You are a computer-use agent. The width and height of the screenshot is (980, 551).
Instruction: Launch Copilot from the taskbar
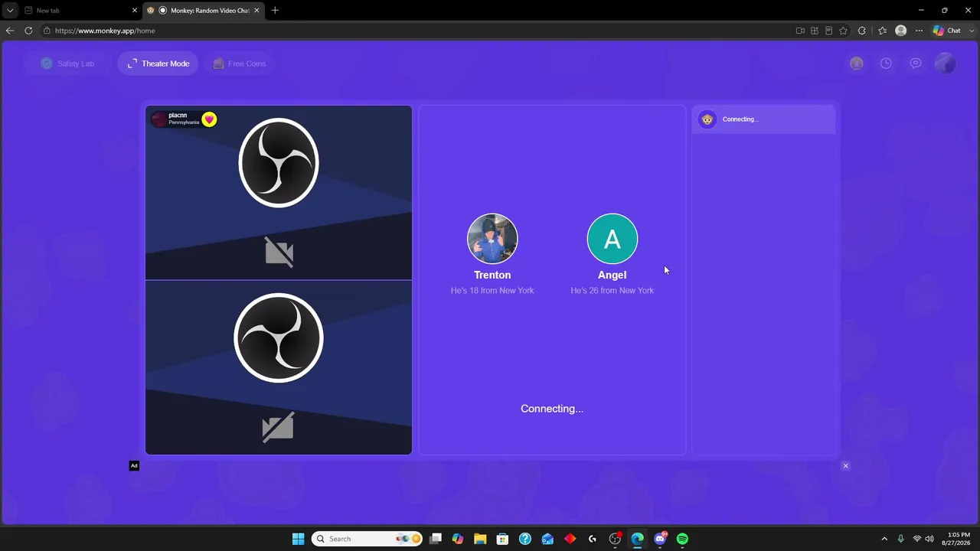458,539
